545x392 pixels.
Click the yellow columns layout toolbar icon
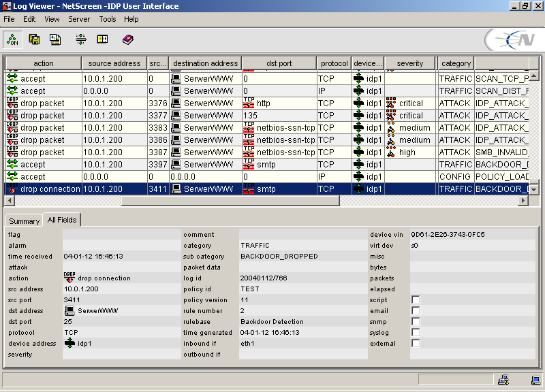(102, 39)
